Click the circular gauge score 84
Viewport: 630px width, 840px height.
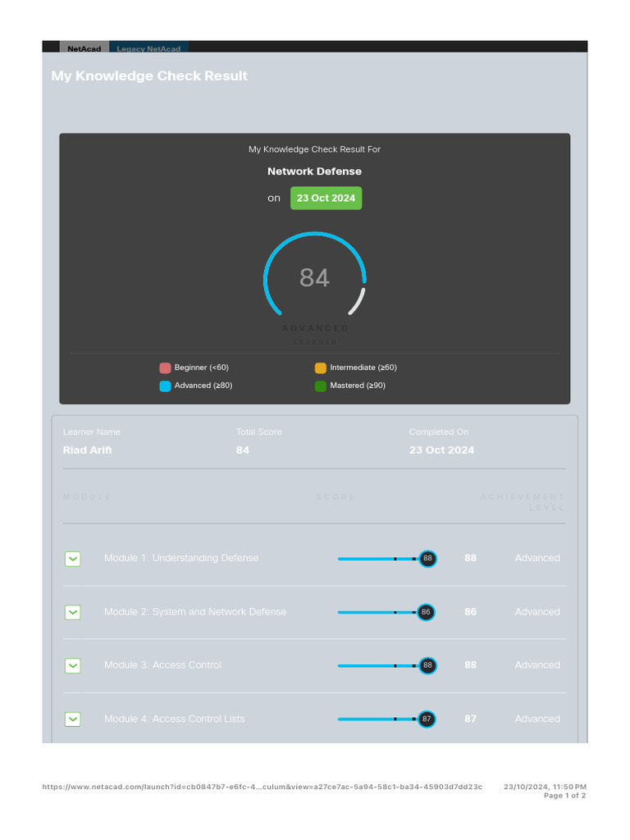(x=314, y=278)
